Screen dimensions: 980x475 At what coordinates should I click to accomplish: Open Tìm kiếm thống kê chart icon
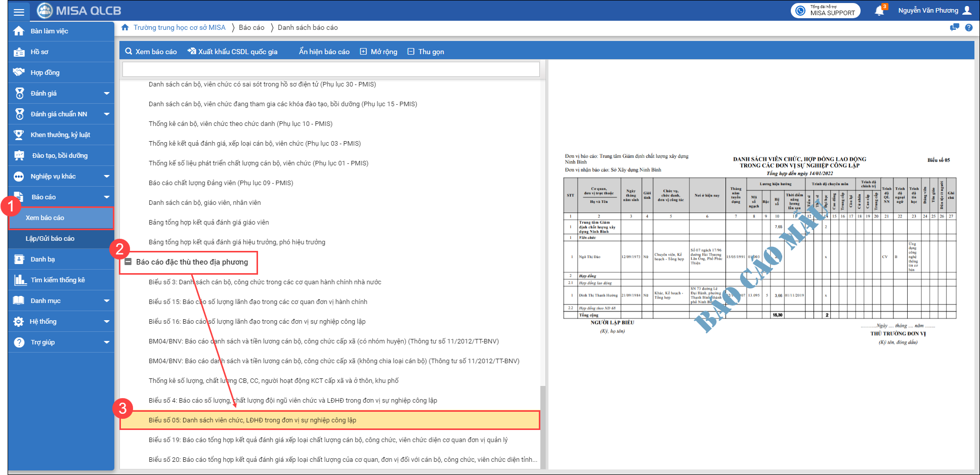point(20,280)
